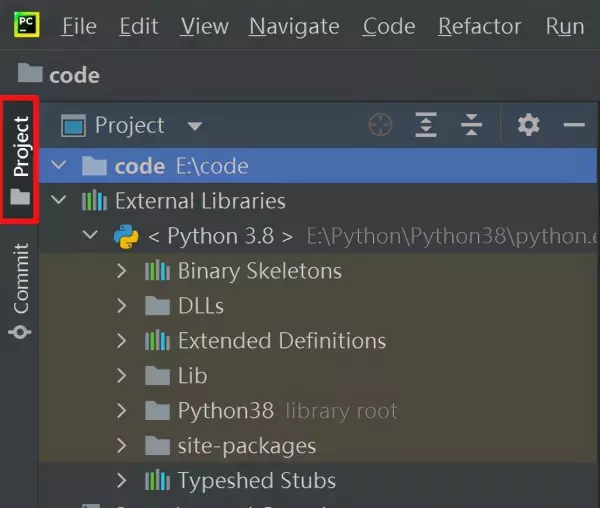
Task: Click the Extended Definitions library icon
Action: coord(157,340)
